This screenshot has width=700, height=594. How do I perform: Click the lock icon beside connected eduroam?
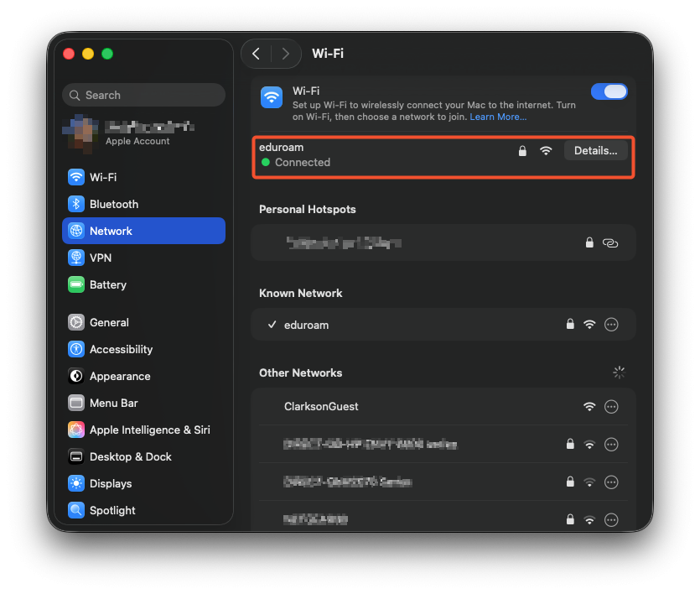522,151
